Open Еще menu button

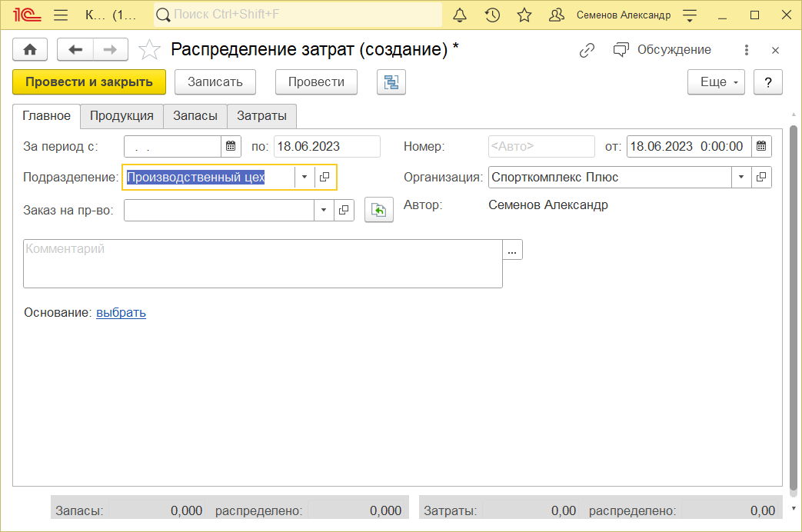pyautogui.click(x=716, y=81)
